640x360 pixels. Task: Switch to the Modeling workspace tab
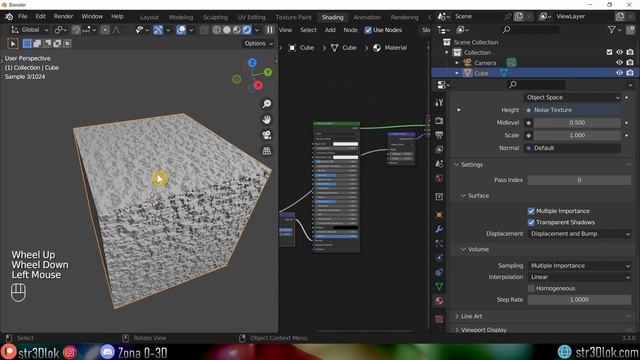tap(181, 17)
